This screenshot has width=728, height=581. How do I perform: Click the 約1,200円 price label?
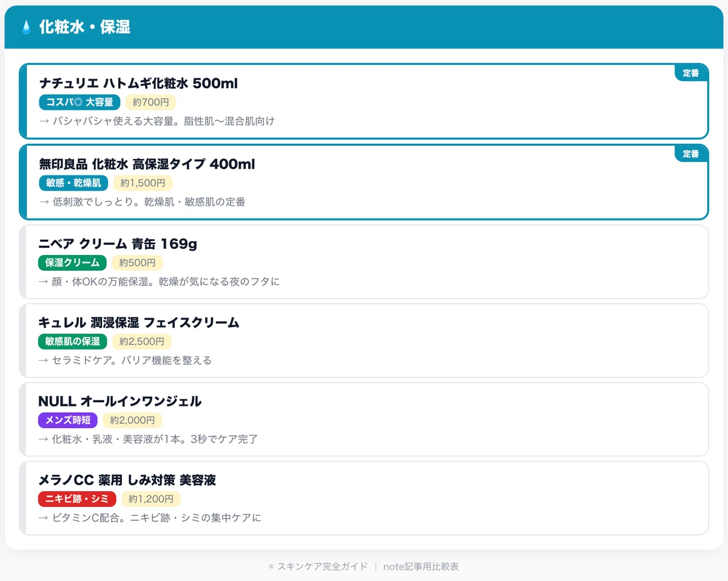[151, 499]
